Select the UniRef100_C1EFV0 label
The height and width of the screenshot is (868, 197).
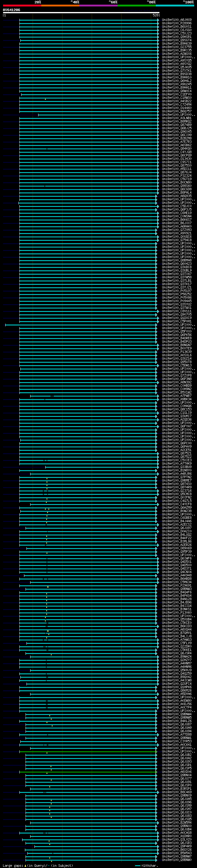pos(177,94)
